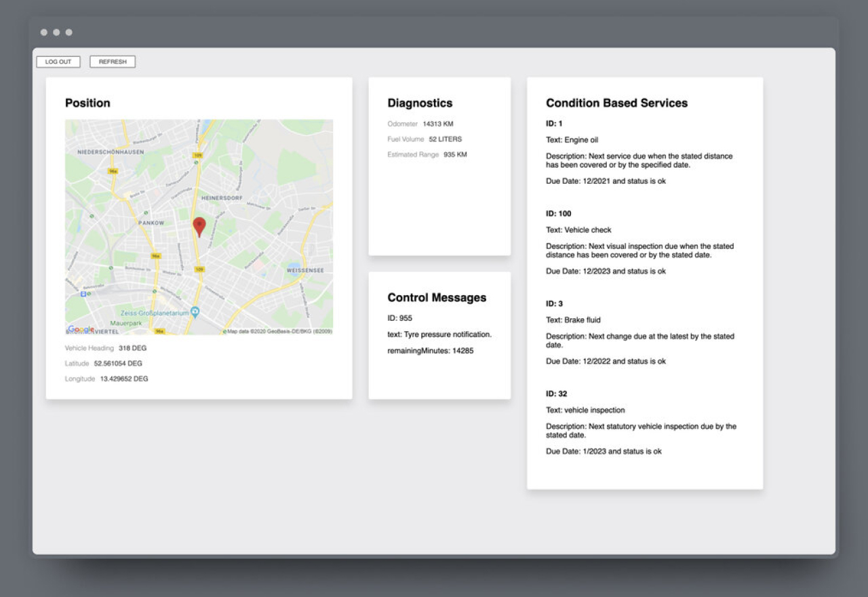Click the PANKOW label on the map
The width and height of the screenshot is (868, 597).
[151, 223]
